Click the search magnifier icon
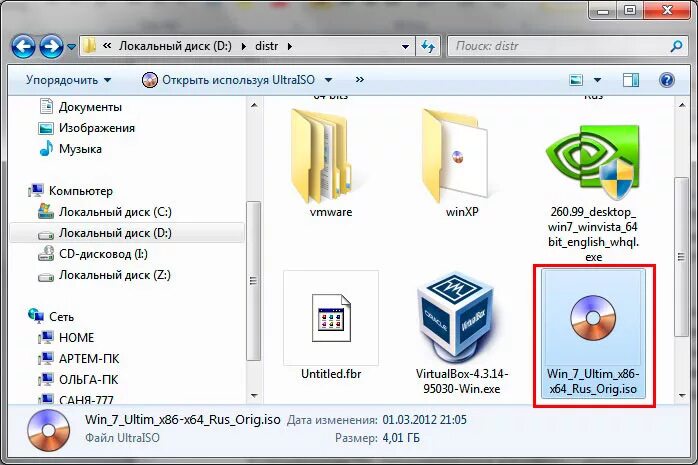Image resolution: width=698 pixels, height=465 pixels. click(x=677, y=46)
